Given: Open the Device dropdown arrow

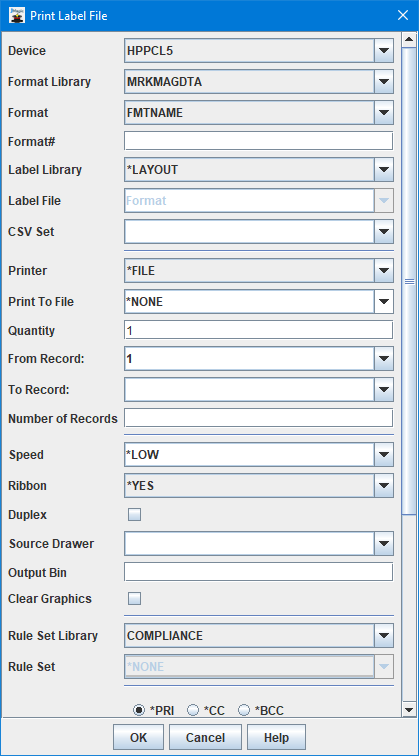Looking at the screenshot, I should 384,51.
